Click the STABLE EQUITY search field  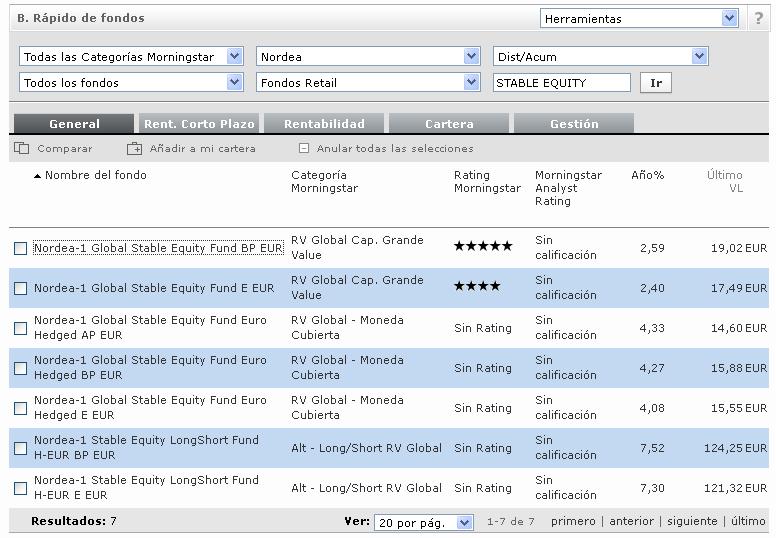pos(562,83)
